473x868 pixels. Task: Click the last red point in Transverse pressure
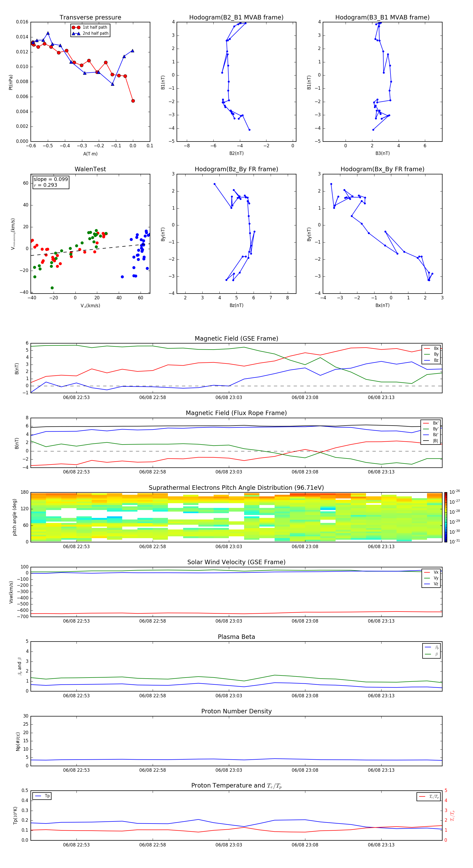[133, 101]
